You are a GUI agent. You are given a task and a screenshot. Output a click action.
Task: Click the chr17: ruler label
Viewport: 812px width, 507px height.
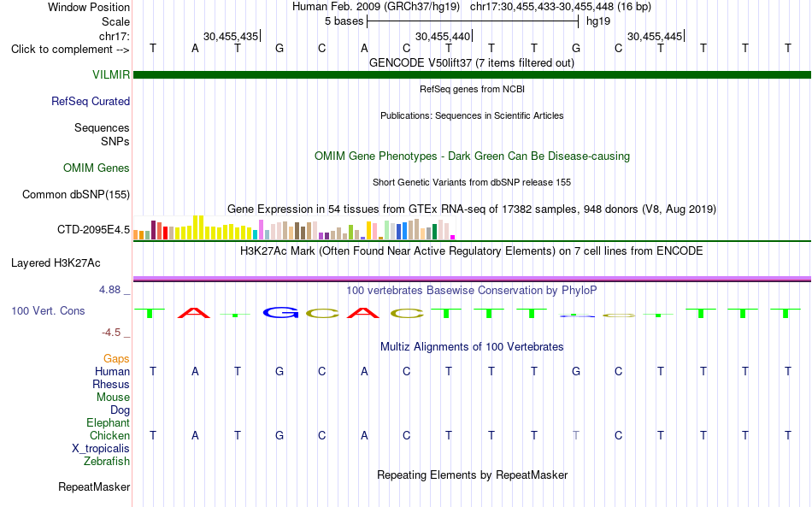coord(115,36)
